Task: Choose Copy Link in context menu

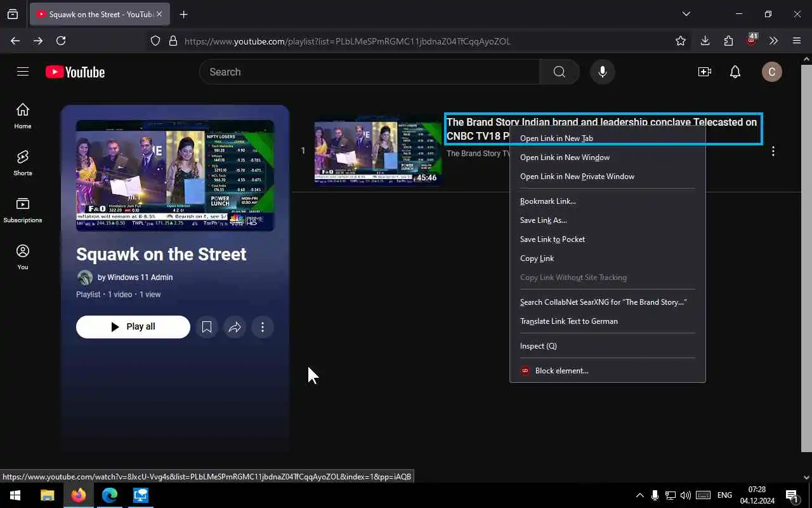Action: tap(608, 258)
